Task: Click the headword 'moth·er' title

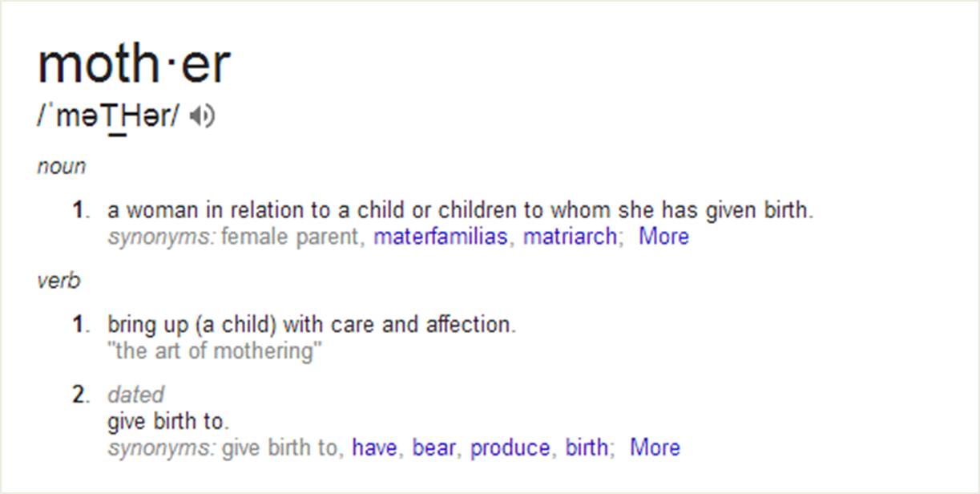Action: coord(134,64)
